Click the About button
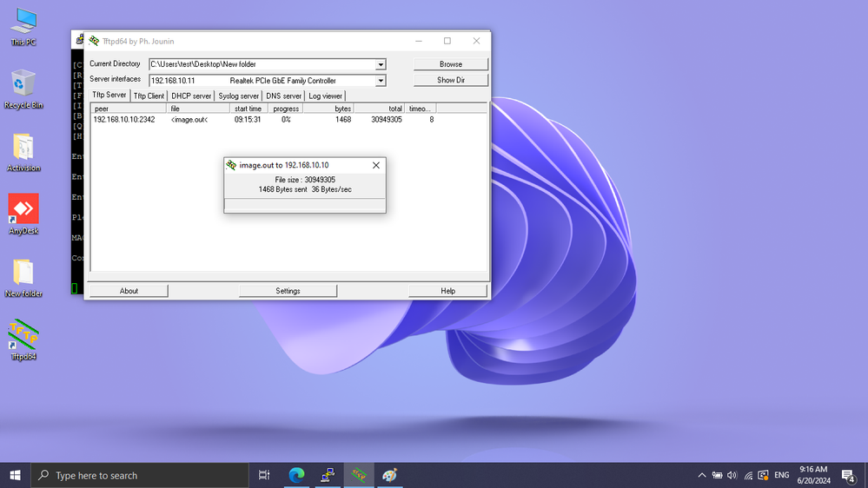The height and width of the screenshot is (488, 868). click(129, 291)
